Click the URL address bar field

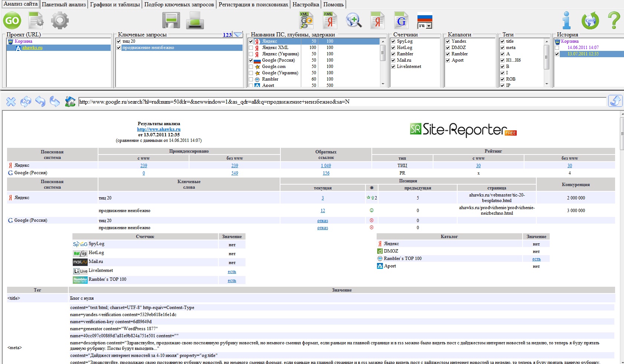[342, 102]
